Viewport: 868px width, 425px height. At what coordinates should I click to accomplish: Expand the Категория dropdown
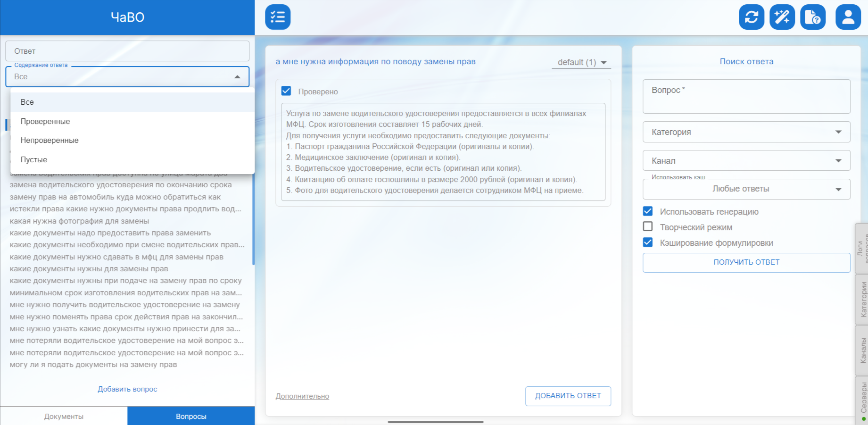[x=746, y=132]
